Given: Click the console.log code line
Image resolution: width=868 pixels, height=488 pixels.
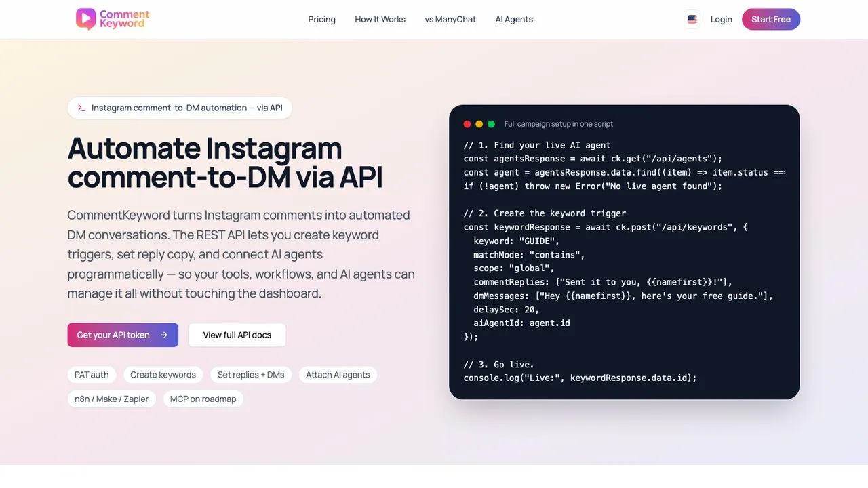Looking at the screenshot, I should [580, 378].
